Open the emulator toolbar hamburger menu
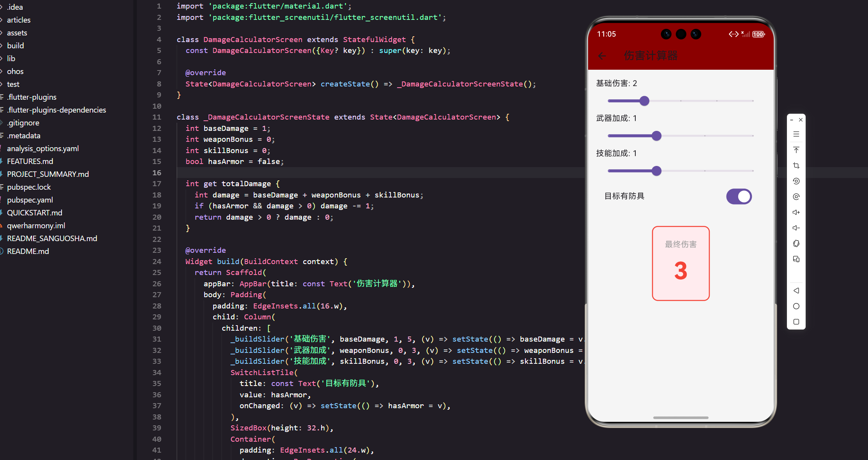The image size is (868, 460). point(796,134)
